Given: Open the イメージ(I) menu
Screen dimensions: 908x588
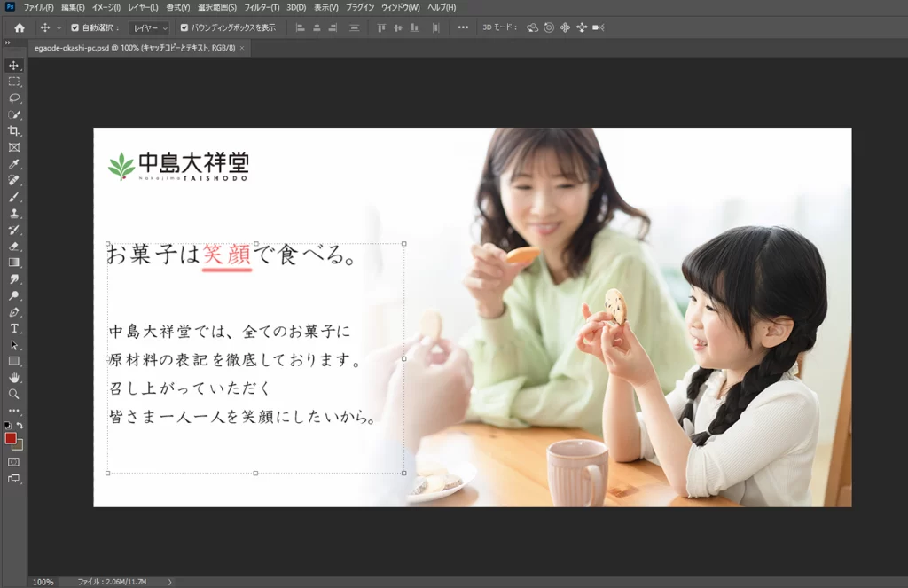Looking at the screenshot, I should pos(106,7).
